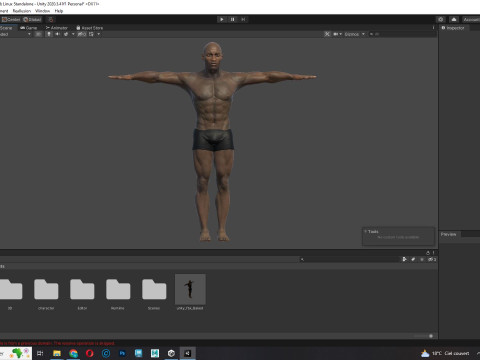This screenshot has width=480, height=360.
Task: Search assets by type icon
Action: (404, 259)
